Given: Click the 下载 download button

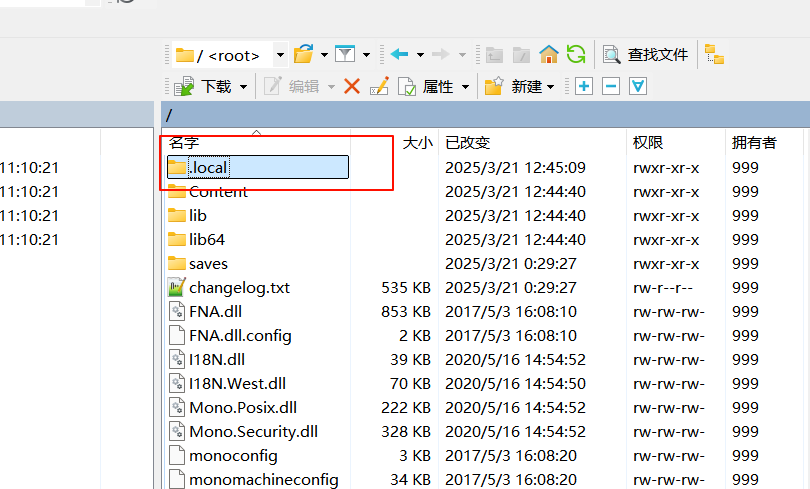Looking at the screenshot, I should [x=203, y=86].
